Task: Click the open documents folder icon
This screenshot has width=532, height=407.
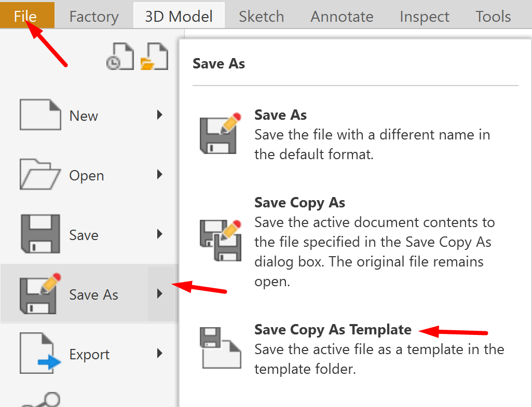Action: (154, 57)
